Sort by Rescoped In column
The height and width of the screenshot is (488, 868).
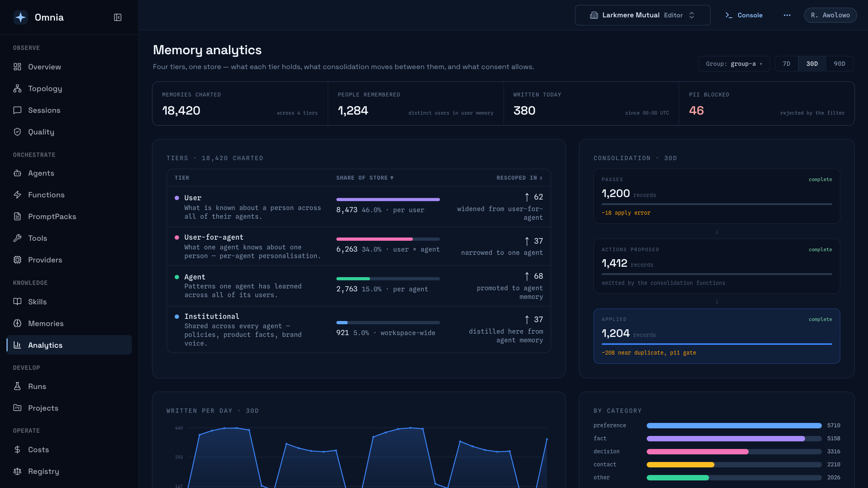tap(519, 178)
